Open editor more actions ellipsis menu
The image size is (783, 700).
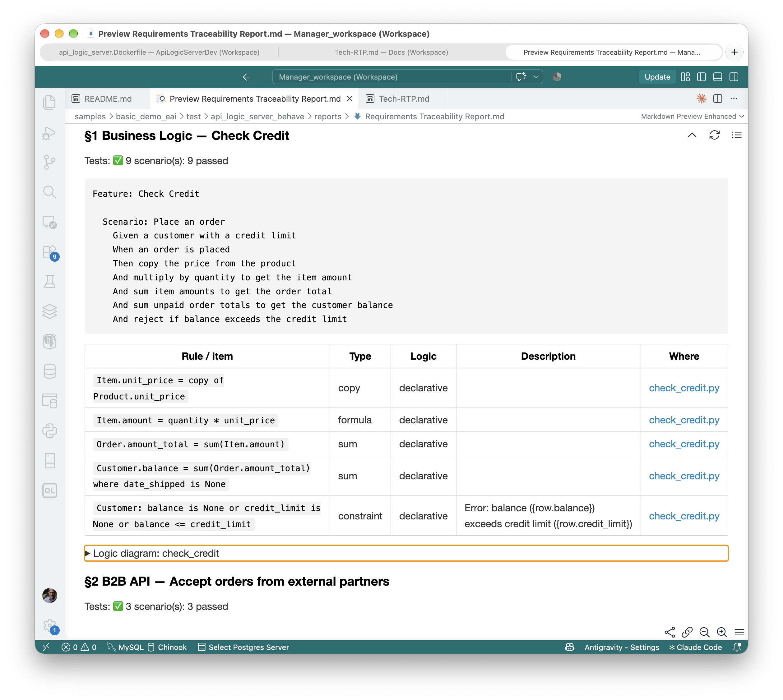coord(734,99)
